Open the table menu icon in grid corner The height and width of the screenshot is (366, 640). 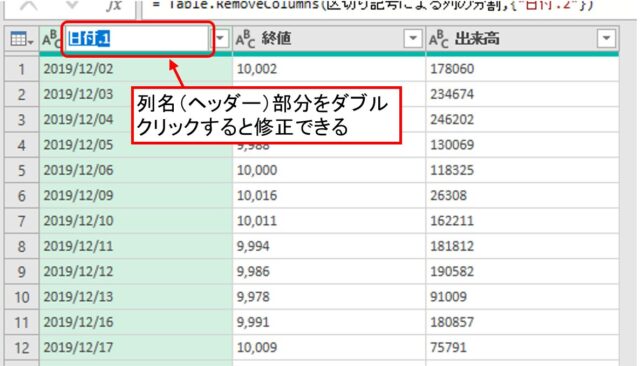tap(22, 39)
